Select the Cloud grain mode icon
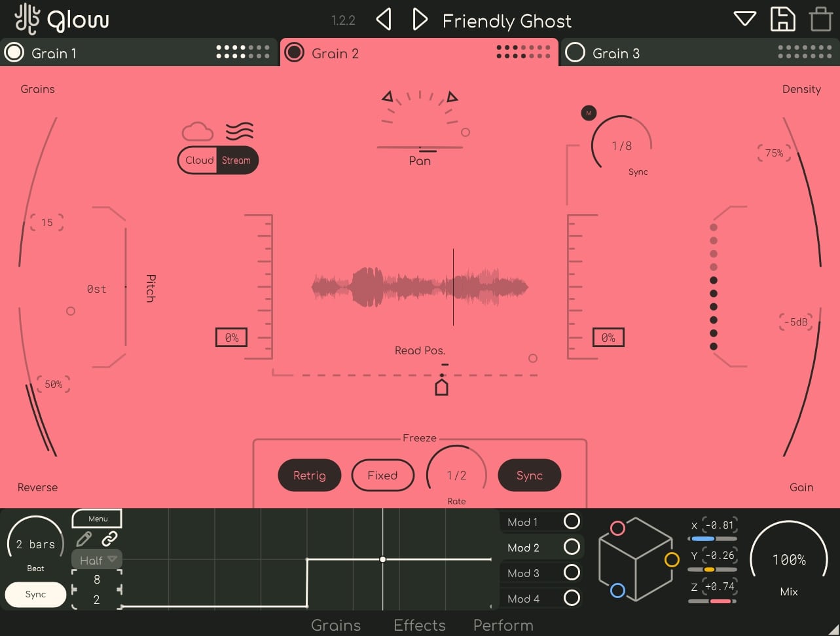 coord(198,131)
